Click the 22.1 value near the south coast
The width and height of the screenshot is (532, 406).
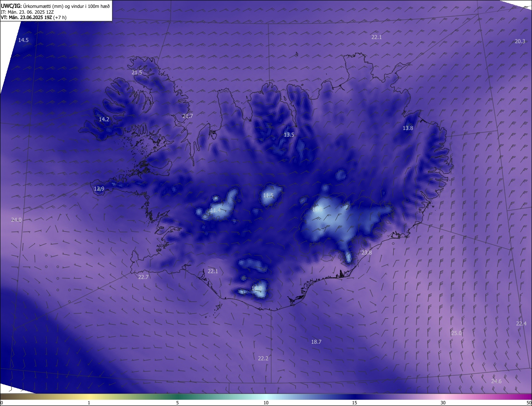[x=212, y=271]
